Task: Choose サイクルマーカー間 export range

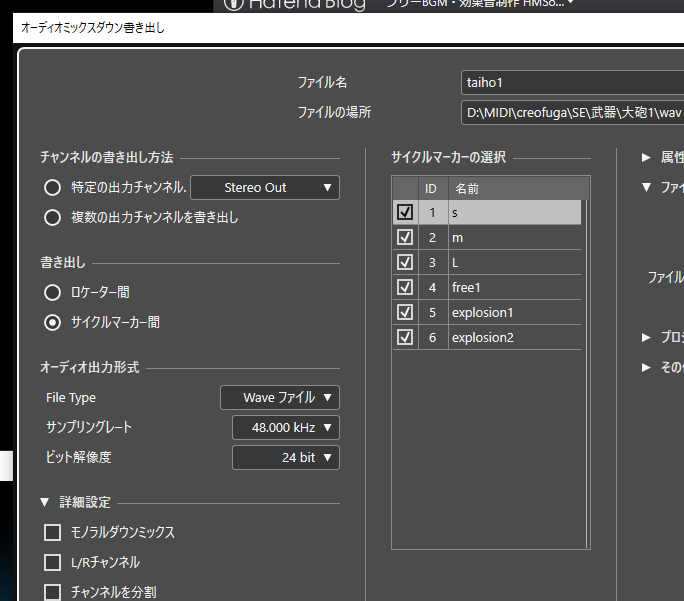Action: coord(52,322)
